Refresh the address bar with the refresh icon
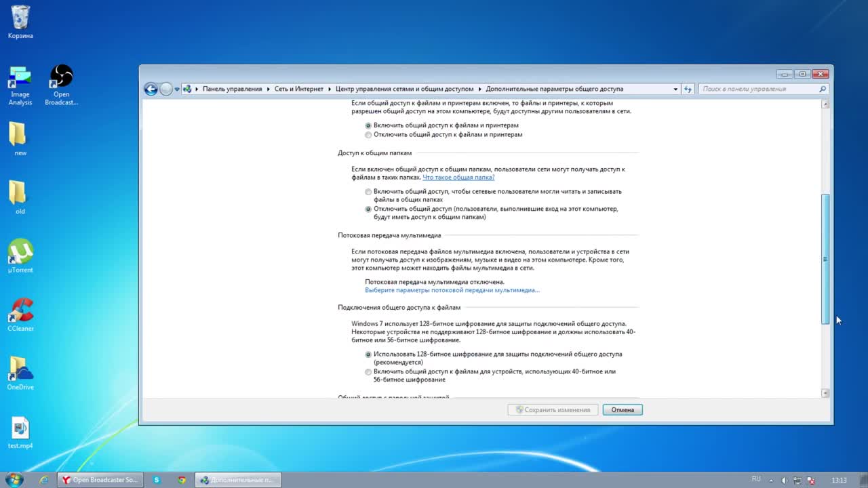868x488 pixels. [688, 89]
